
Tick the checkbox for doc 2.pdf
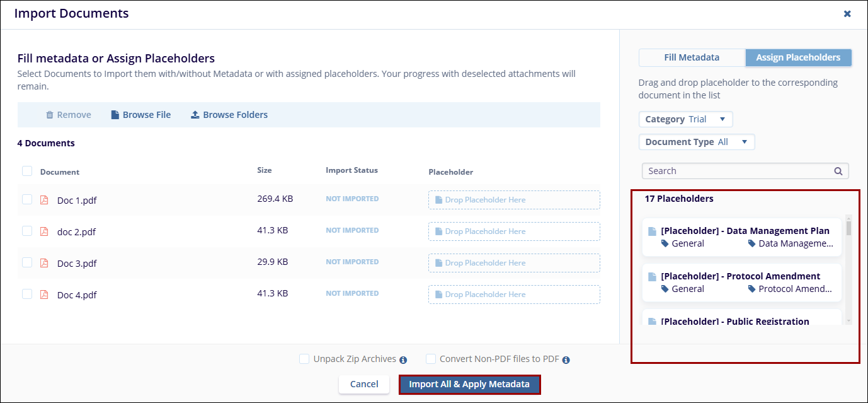coord(27,231)
